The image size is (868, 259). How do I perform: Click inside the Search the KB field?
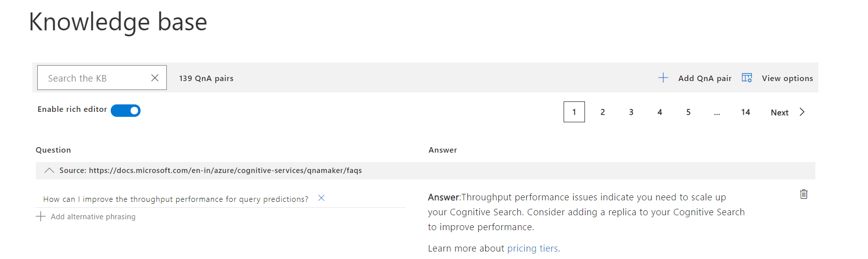point(94,78)
